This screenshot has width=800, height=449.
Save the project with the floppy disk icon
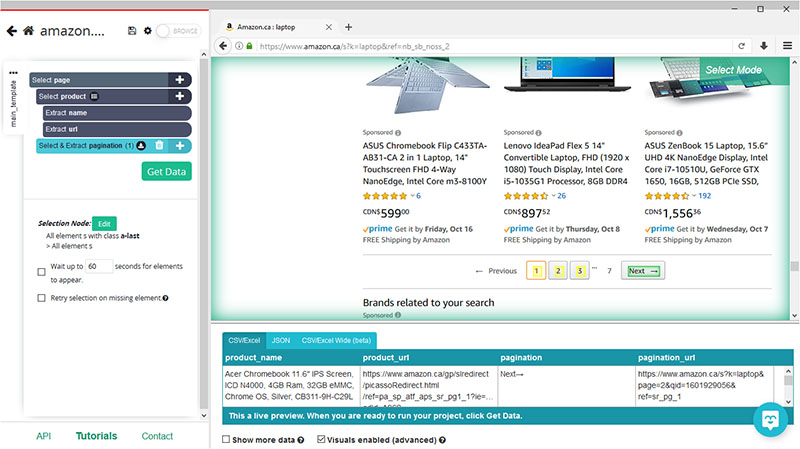coord(132,31)
